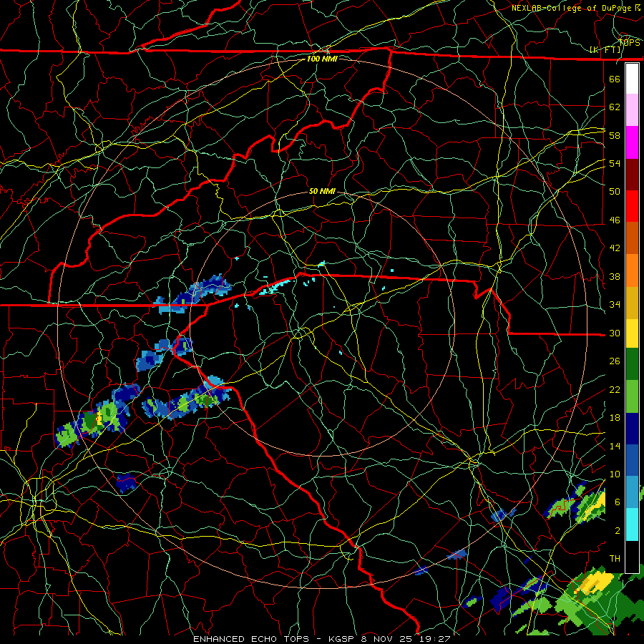Click the "TOPS" legend title
Viewport: 644px width, 644px height.
(x=629, y=43)
